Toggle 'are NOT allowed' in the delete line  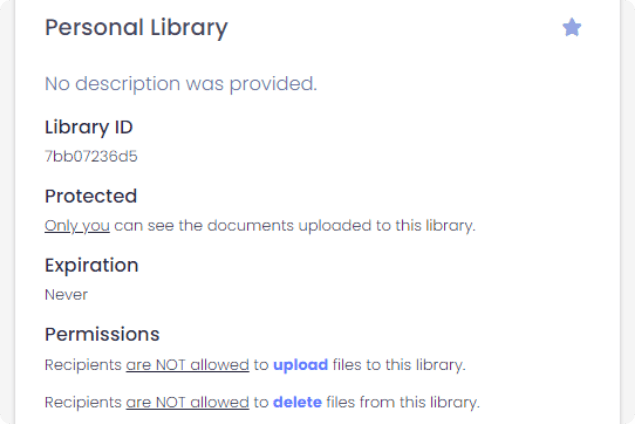pos(187,403)
